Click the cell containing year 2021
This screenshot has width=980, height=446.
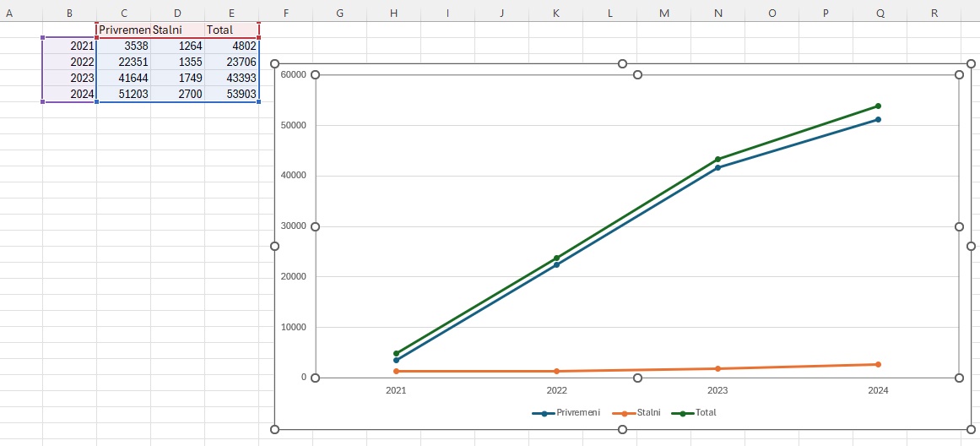[x=69, y=45]
